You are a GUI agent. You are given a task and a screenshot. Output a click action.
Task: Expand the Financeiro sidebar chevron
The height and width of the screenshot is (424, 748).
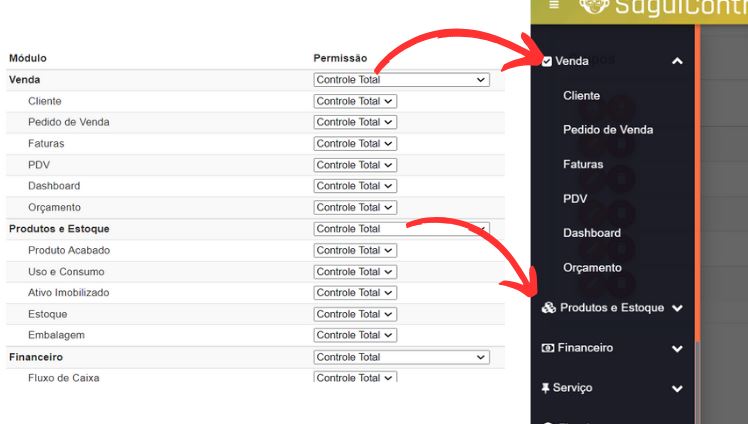(x=677, y=348)
